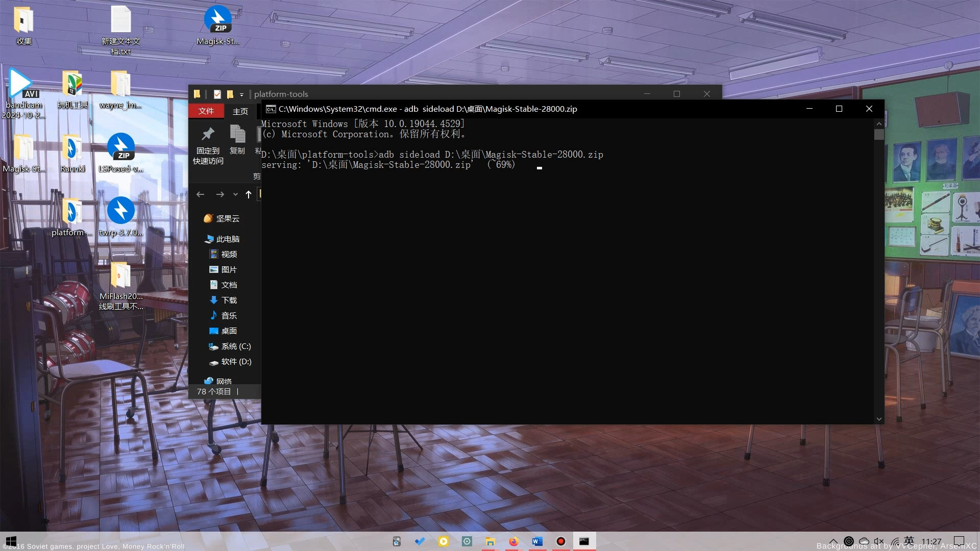Click the 11:27 taskbar clock
Viewport: 980px width, 551px height.
932,541
